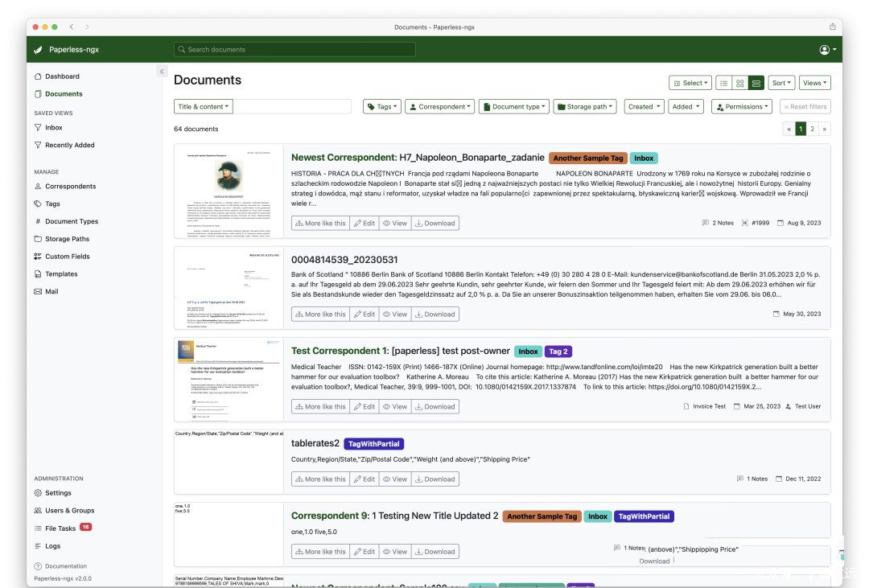Screen dimensions: 869x588
Task: Edit the 0004814539_20230531 document
Action: tap(364, 315)
